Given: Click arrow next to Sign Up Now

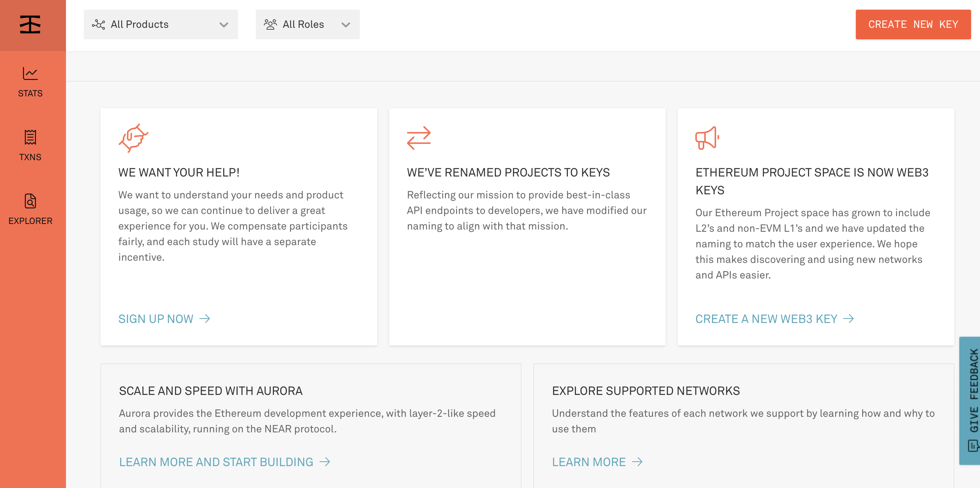Looking at the screenshot, I should click(205, 319).
